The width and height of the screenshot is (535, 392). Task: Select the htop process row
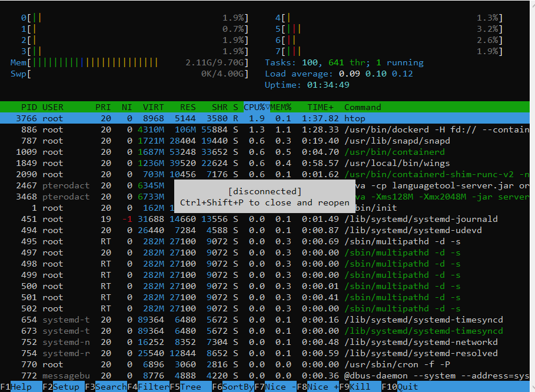click(265, 118)
